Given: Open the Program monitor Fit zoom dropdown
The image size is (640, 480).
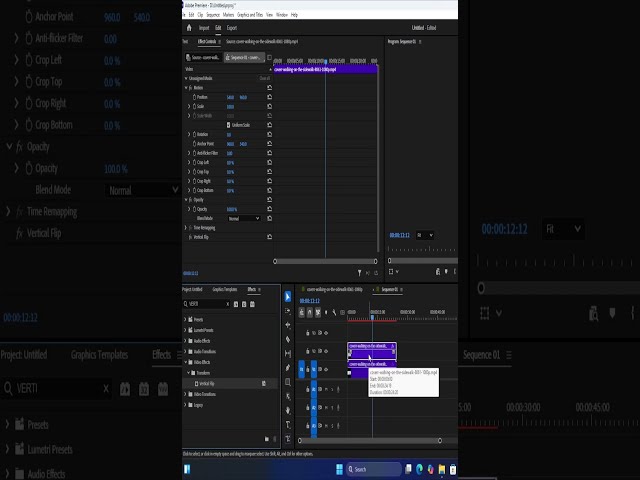Looking at the screenshot, I should pos(425,235).
